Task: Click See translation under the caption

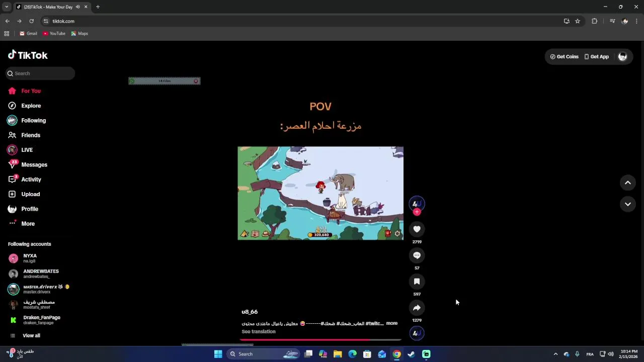Action: pos(259,332)
